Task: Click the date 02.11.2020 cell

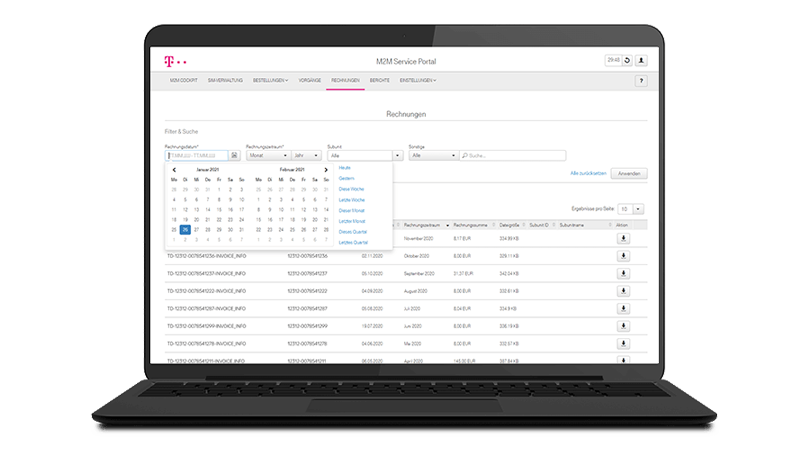Action: (372, 256)
